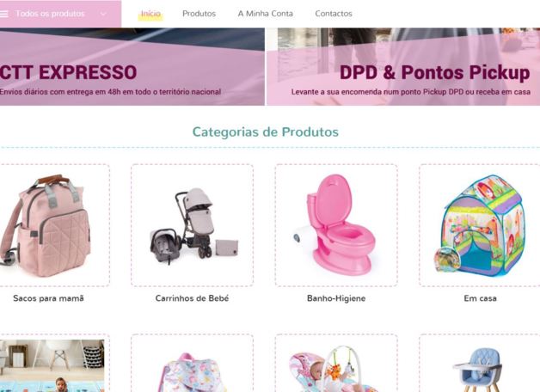The image size is (540, 392).
Task: Click the hamburger menu icon
Action: (3, 14)
